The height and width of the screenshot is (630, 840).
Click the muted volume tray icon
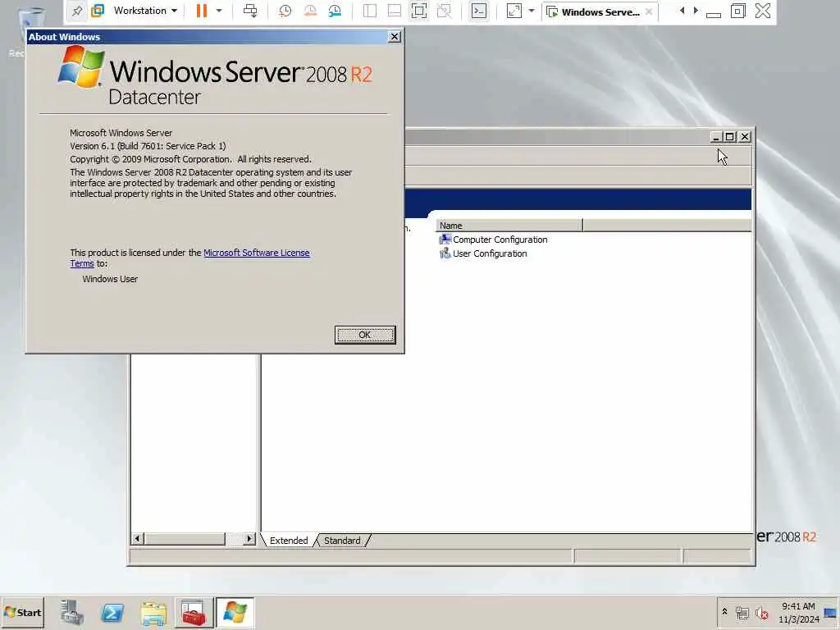coord(762,612)
